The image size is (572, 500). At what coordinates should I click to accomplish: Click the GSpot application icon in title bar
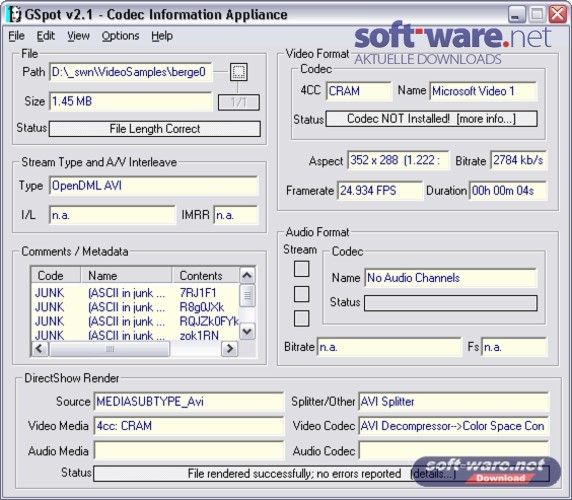[14, 14]
